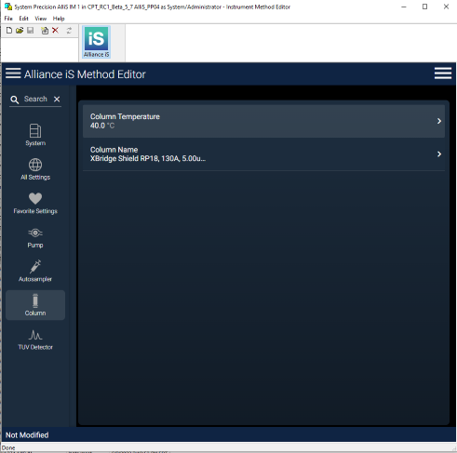This screenshot has width=457, height=453.
Task: Clear the search with the X icon
Action: (x=57, y=99)
